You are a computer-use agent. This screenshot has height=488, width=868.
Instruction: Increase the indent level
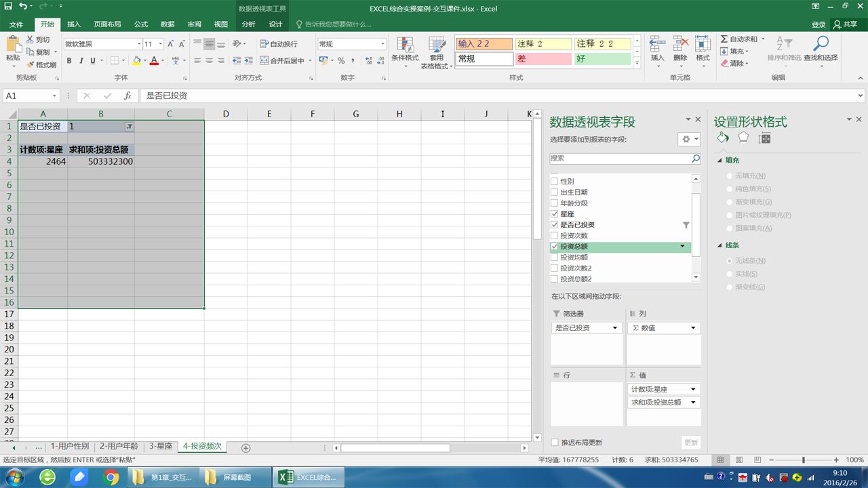(249, 61)
